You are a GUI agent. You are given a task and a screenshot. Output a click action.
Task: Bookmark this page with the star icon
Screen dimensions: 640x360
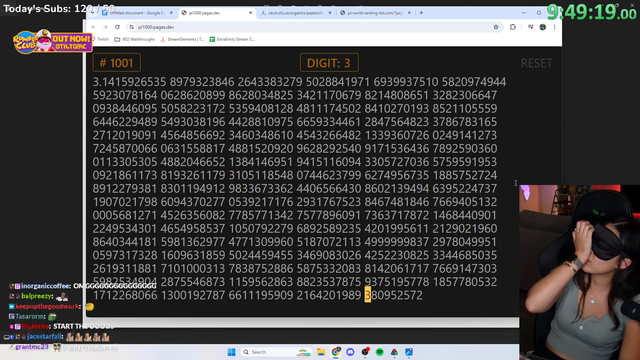pyautogui.click(x=496, y=27)
